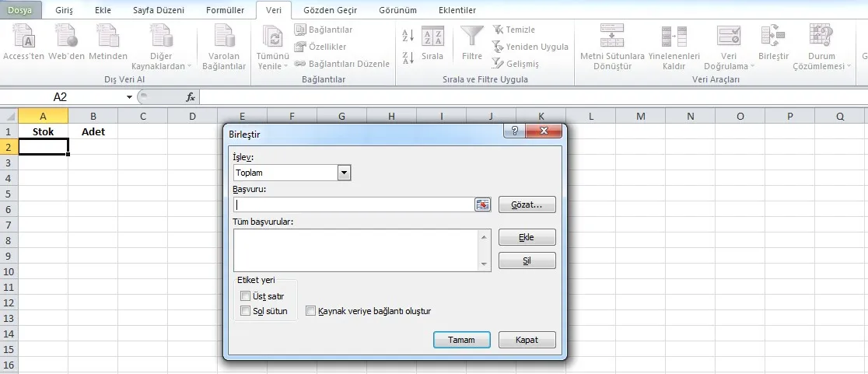The width and height of the screenshot is (868, 374).
Task: Enable the Sol sütun checkbox
Action: click(246, 311)
